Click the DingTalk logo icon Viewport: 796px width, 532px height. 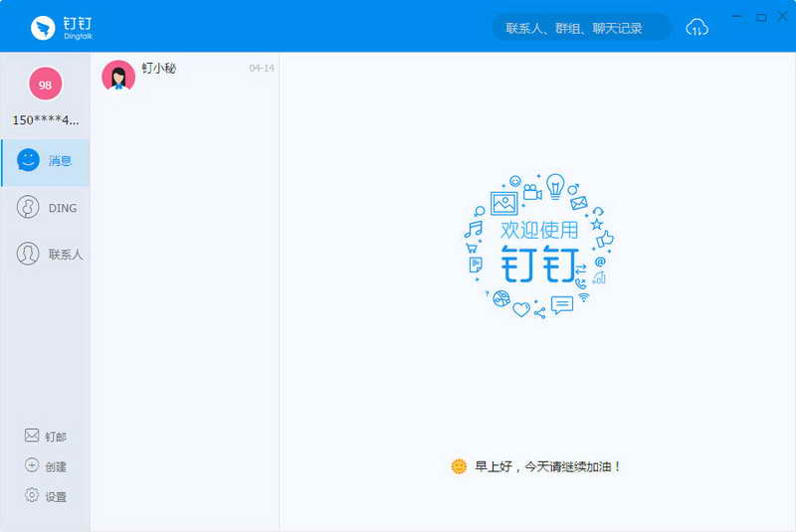pos(43,28)
